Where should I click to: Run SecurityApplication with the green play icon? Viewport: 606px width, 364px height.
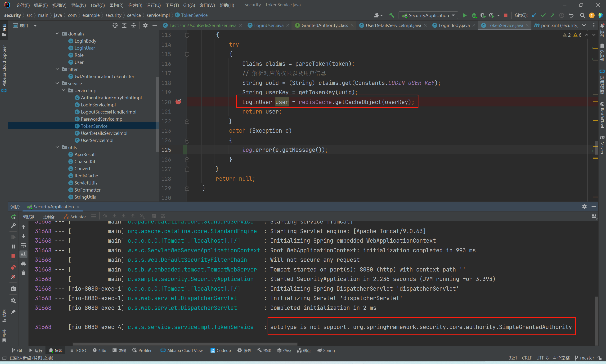pyautogui.click(x=465, y=15)
